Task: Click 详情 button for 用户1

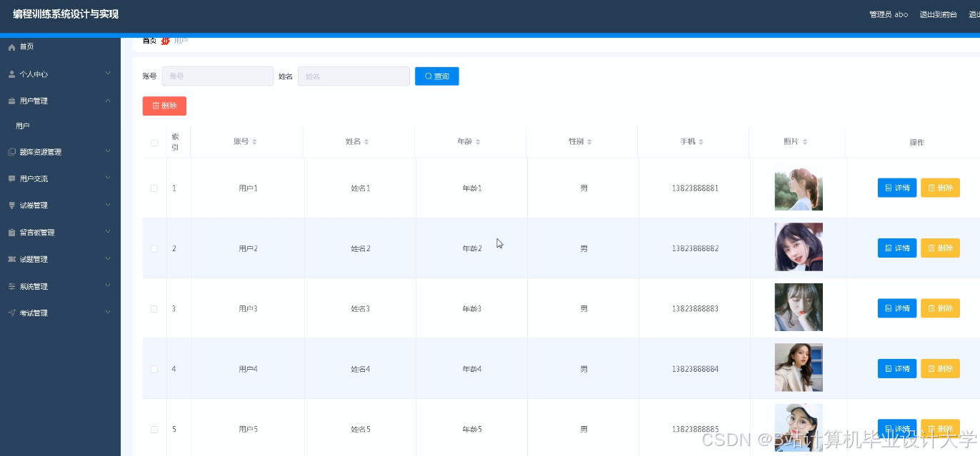Action: coord(897,188)
